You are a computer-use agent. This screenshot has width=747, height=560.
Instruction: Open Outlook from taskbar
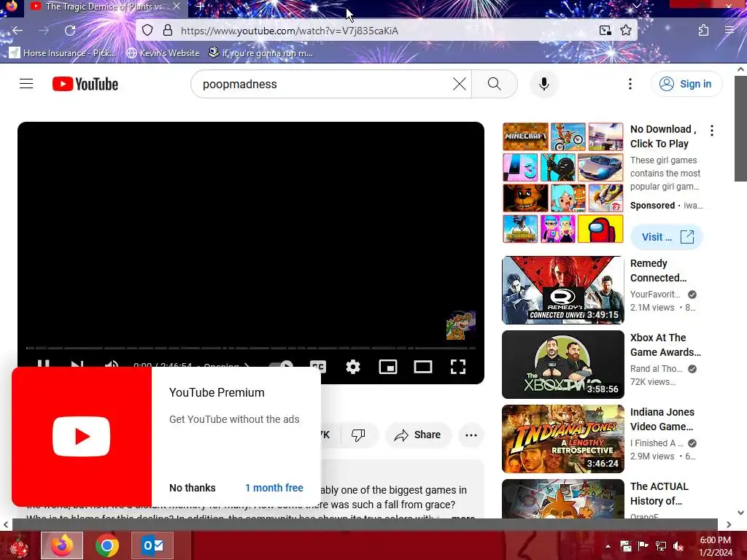152,545
